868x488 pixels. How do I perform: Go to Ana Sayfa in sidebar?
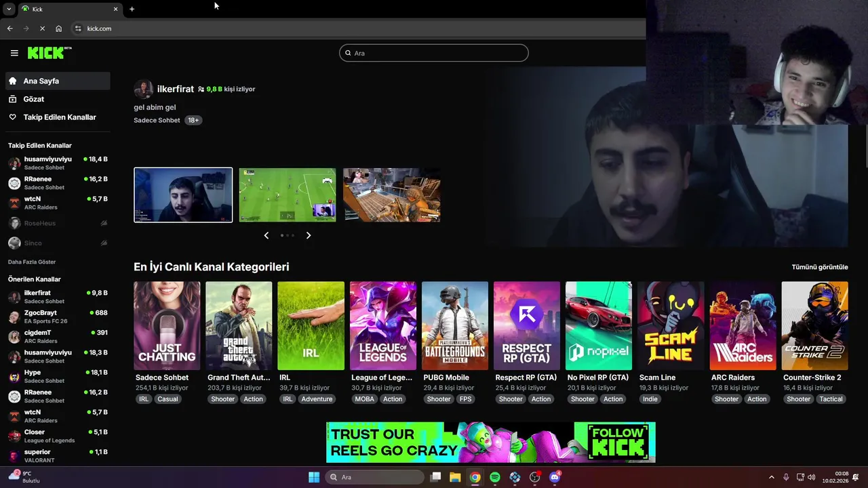click(x=58, y=81)
